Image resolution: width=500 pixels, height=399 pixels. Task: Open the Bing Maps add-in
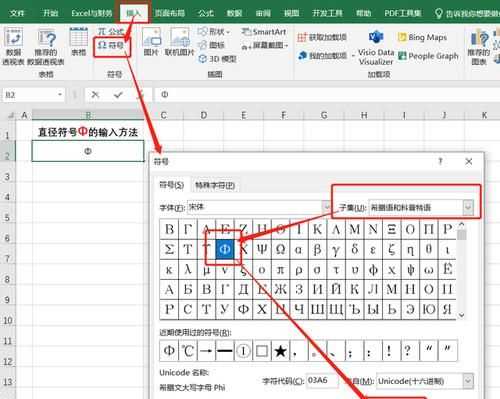402,37
